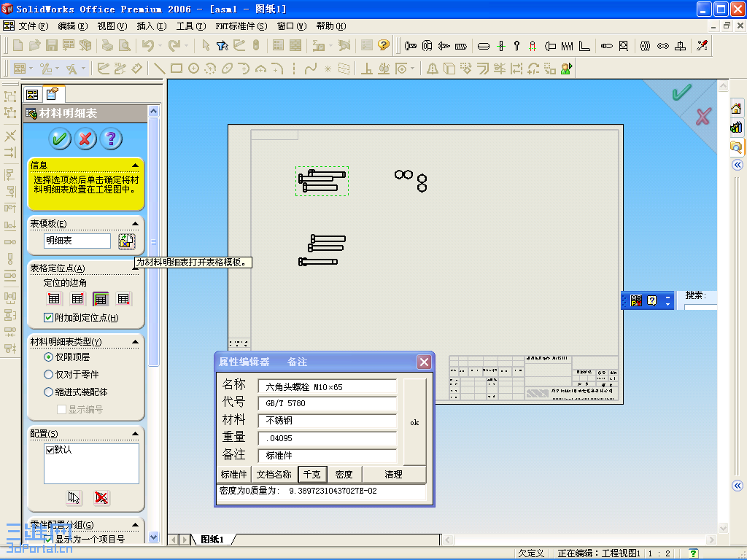Click ok in the 属性编辑器 dialog
The width and height of the screenshot is (747, 560).
(414, 421)
